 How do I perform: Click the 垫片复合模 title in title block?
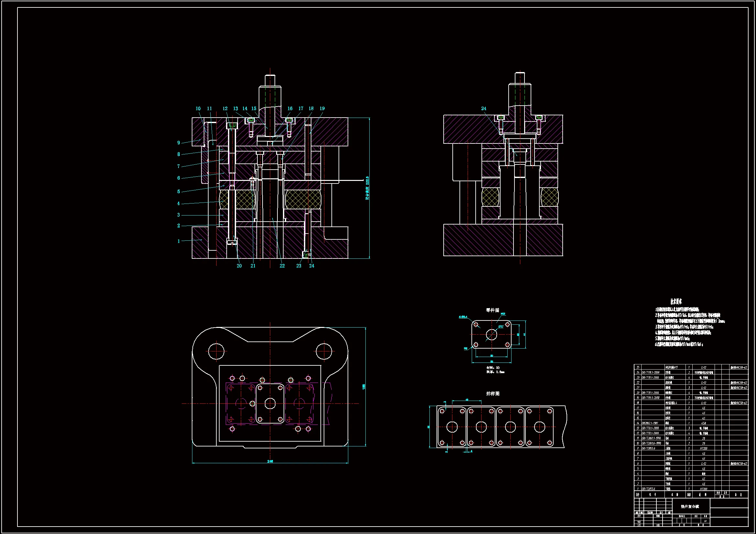(689, 507)
